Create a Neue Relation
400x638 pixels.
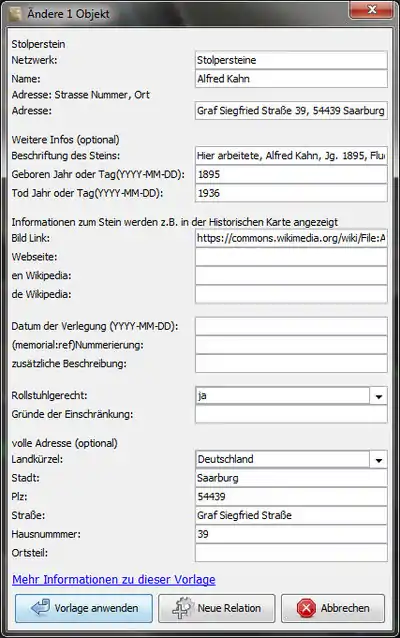216,608
